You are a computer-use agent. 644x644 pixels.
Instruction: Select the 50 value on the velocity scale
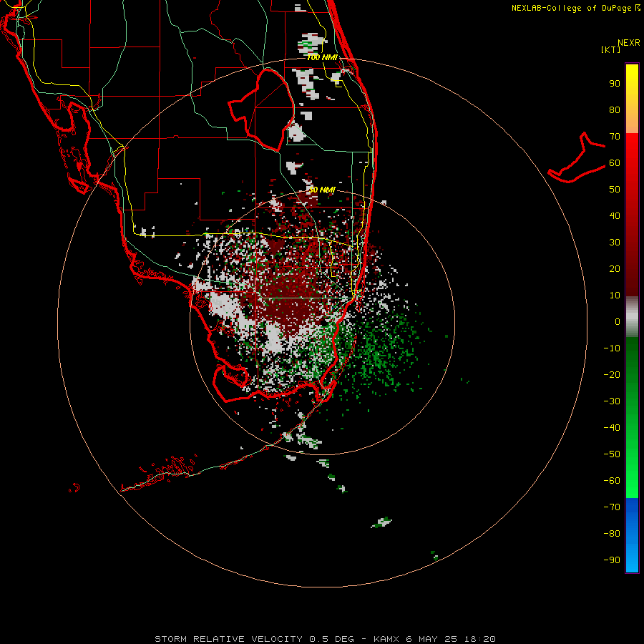pos(615,190)
